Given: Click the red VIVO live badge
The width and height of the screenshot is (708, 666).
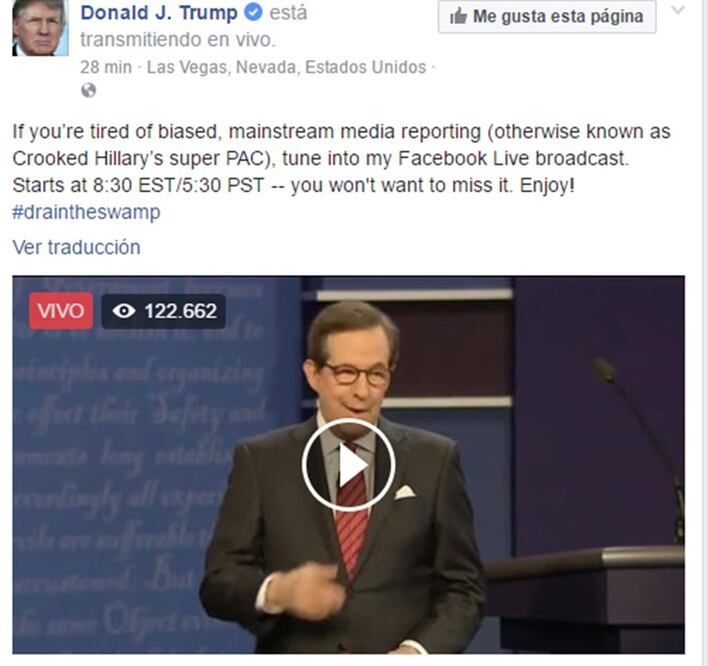Looking at the screenshot, I should pyautogui.click(x=61, y=311).
